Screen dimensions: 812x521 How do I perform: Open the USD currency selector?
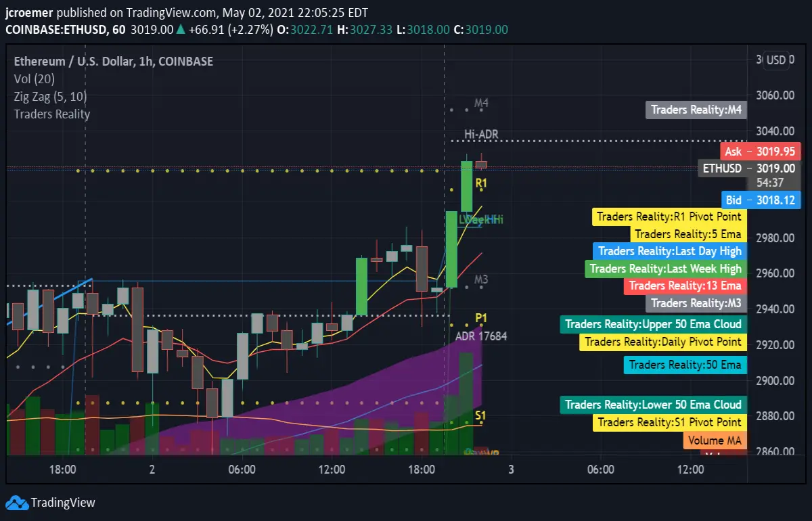click(776, 60)
